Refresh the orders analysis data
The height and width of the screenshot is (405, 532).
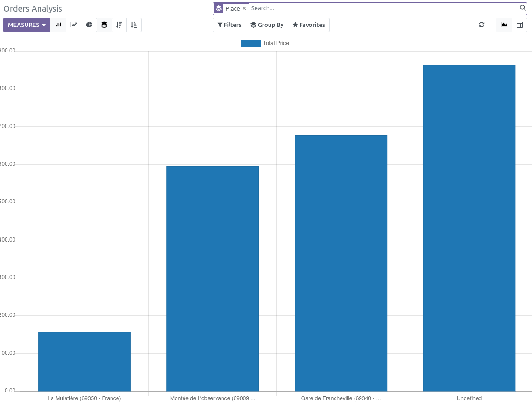pos(481,25)
